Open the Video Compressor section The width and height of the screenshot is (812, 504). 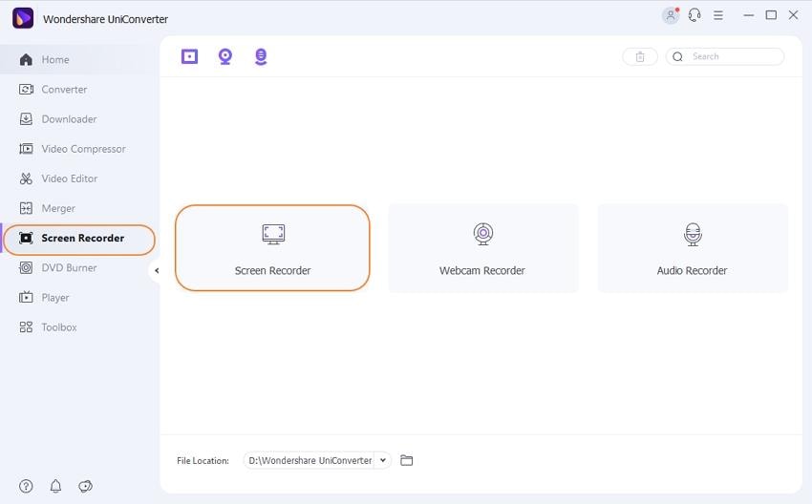coord(78,149)
